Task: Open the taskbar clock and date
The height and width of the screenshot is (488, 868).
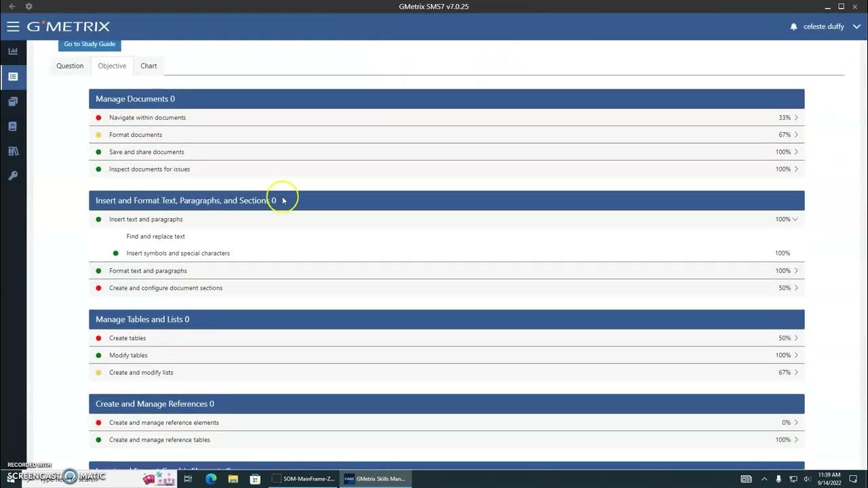Action: [x=830, y=479]
